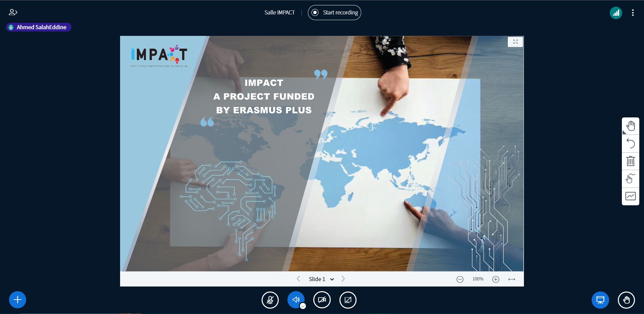Click Start recording button
This screenshot has width=644, height=314.
click(334, 13)
